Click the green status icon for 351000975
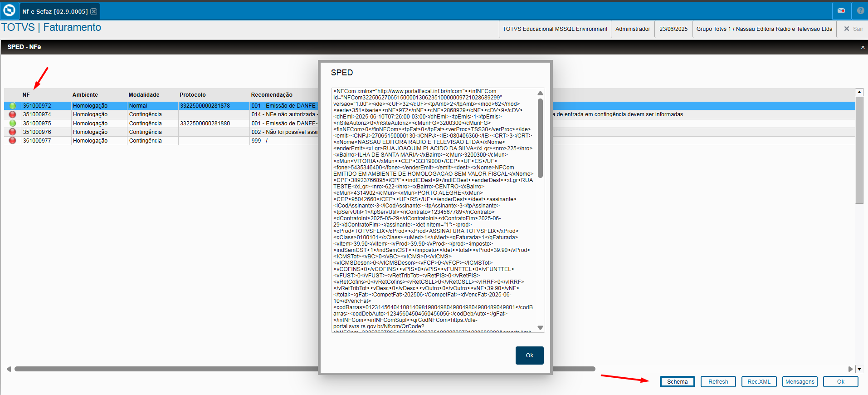 [x=13, y=123]
